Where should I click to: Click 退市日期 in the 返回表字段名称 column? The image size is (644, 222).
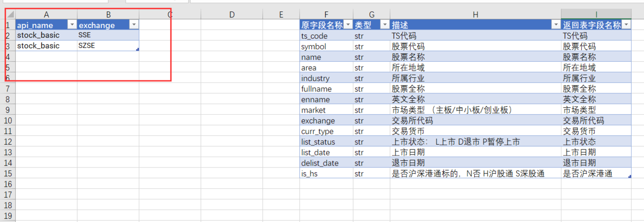(x=596, y=163)
